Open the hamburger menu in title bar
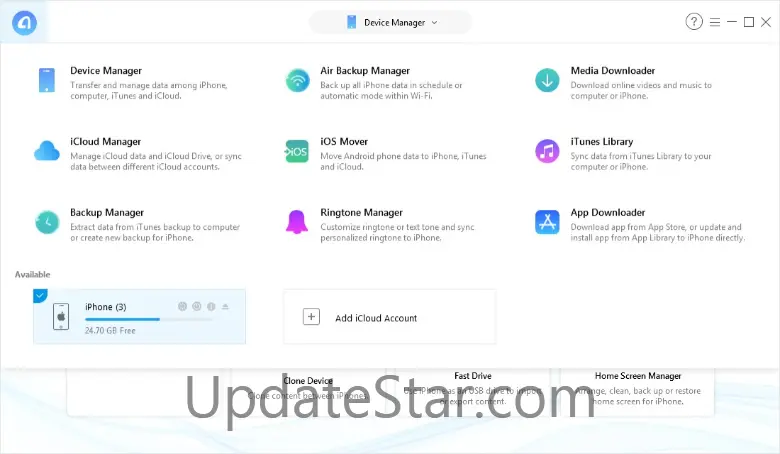Viewport: 780px width, 454px height. click(715, 22)
